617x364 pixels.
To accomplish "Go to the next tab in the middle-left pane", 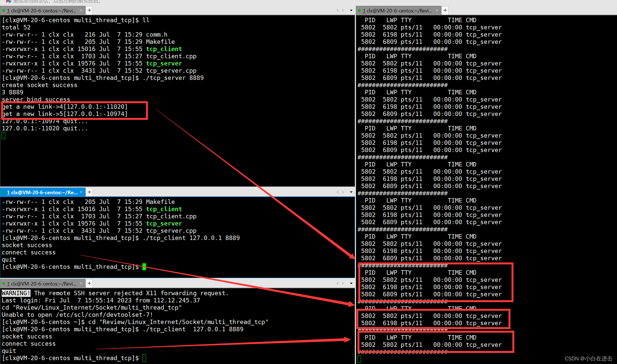I will 343,192.
